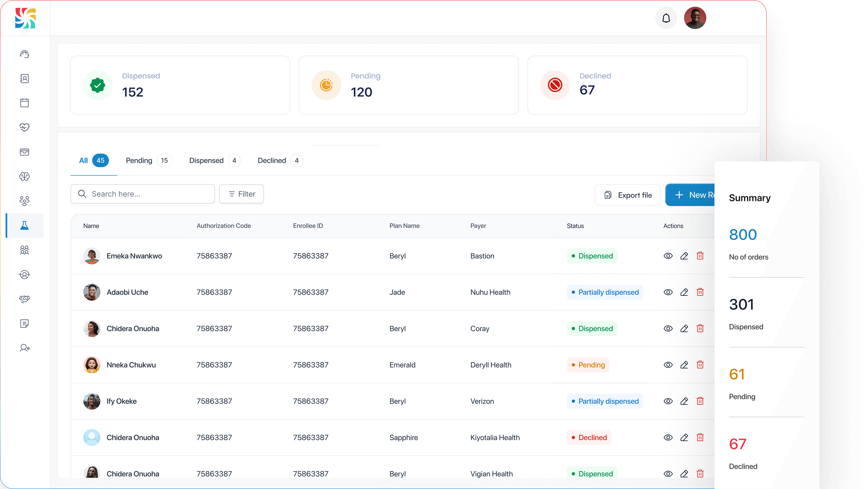Click the Export file button
This screenshot has width=868, height=489.
(x=627, y=195)
